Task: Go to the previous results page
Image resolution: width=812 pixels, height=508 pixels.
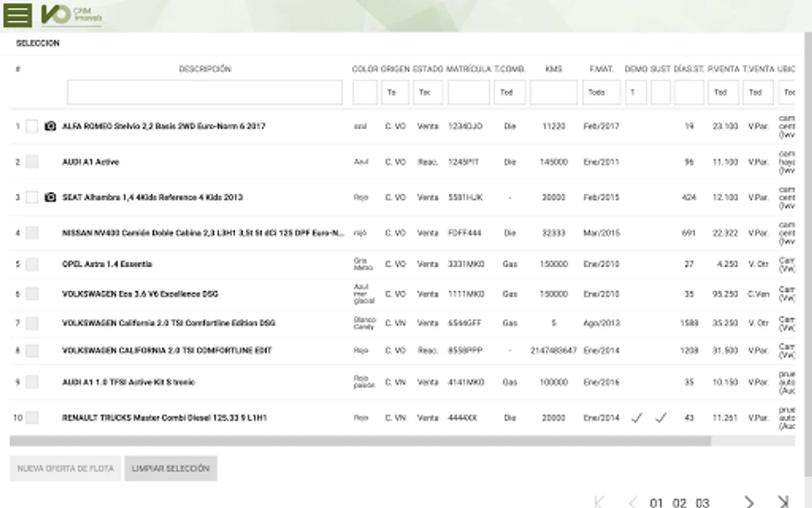Action: (633, 502)
